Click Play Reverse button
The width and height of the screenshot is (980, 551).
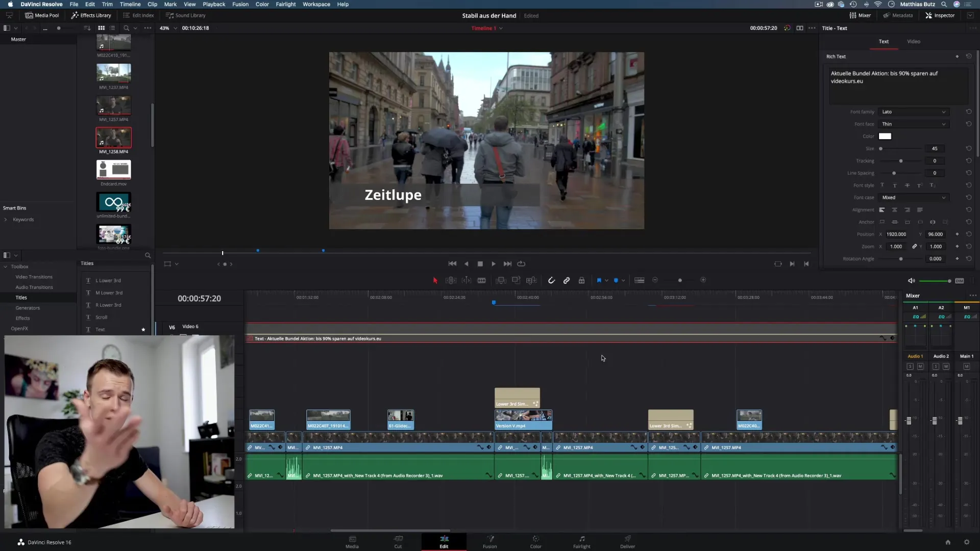(x=466, y=264)
